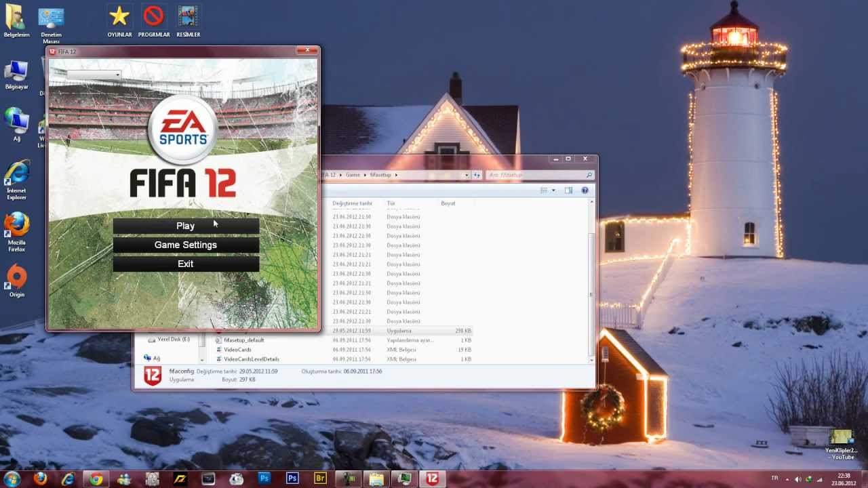Screen dimensions: 868x488
Task: Open the light-blue Photoshop taskbar icon
Action: (x=264, y=479)
